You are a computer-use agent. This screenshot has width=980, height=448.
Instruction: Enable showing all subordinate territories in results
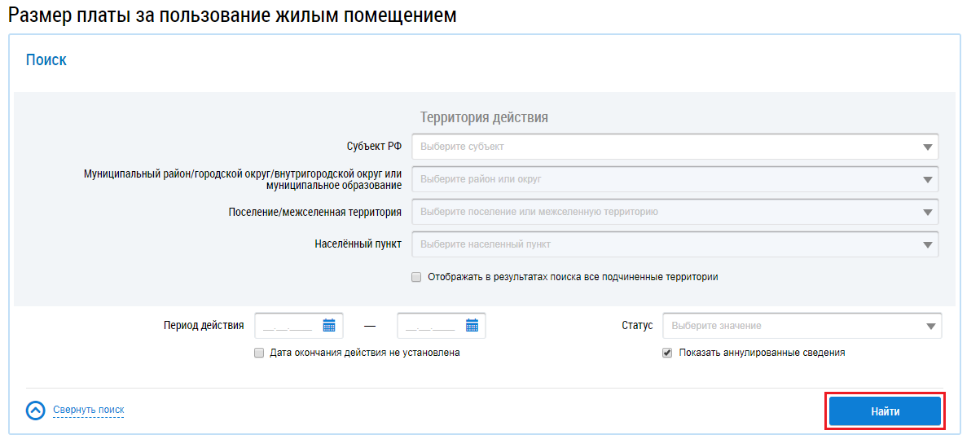coord(417,277)
